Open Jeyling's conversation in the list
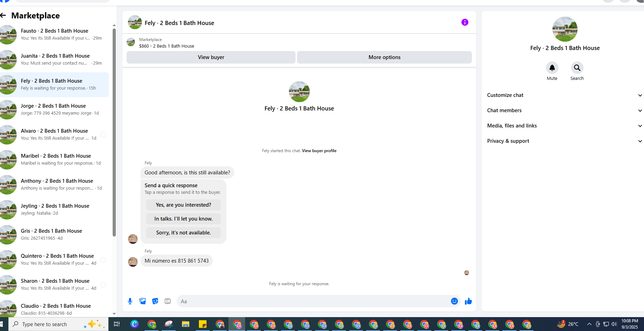The height and width of the screenshot is (331, 644). click(x=54, y=209)
